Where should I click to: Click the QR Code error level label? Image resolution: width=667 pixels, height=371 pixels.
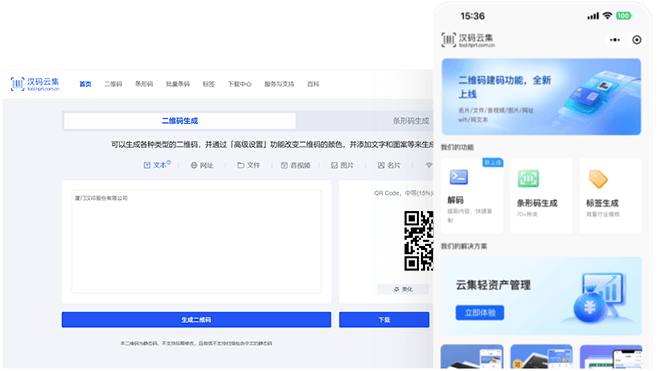pos(403,193)
